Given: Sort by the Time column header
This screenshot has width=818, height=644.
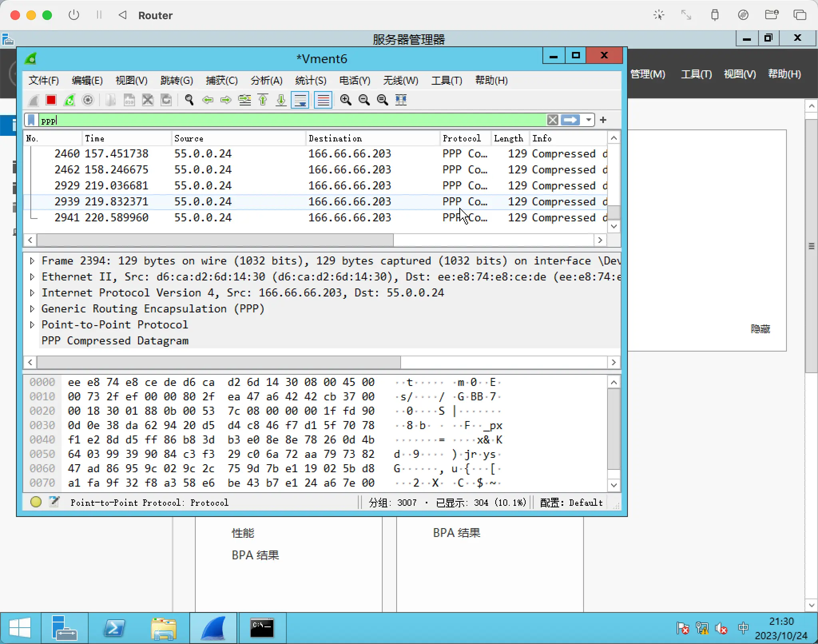Looking at the screenshot, I should coord(127,138).
